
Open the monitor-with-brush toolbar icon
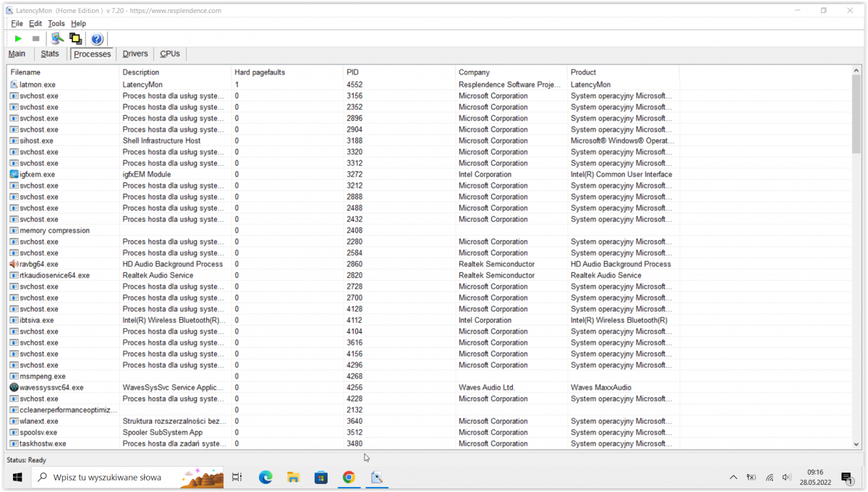click(x=57, y=38)
